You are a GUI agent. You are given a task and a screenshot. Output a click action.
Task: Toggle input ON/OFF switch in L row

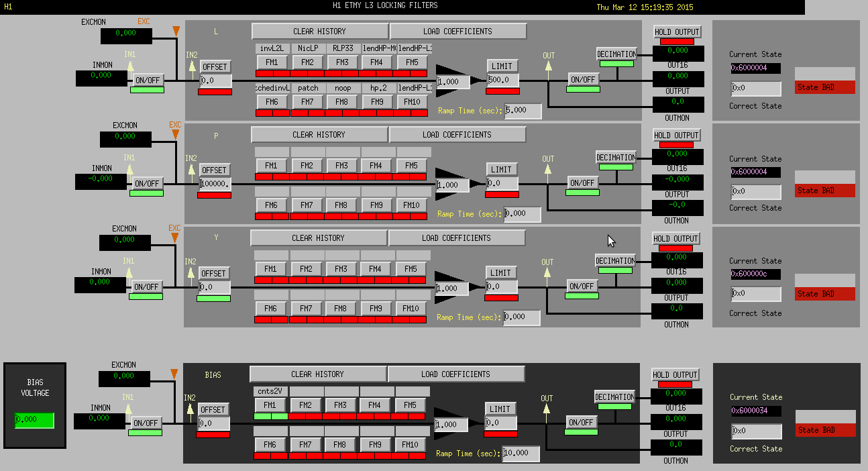tap(148, 81)
